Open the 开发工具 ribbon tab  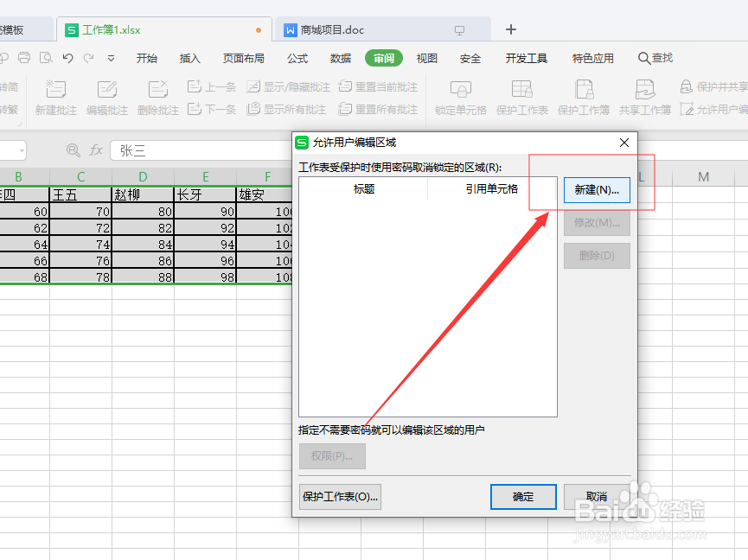tap(526, 58)
